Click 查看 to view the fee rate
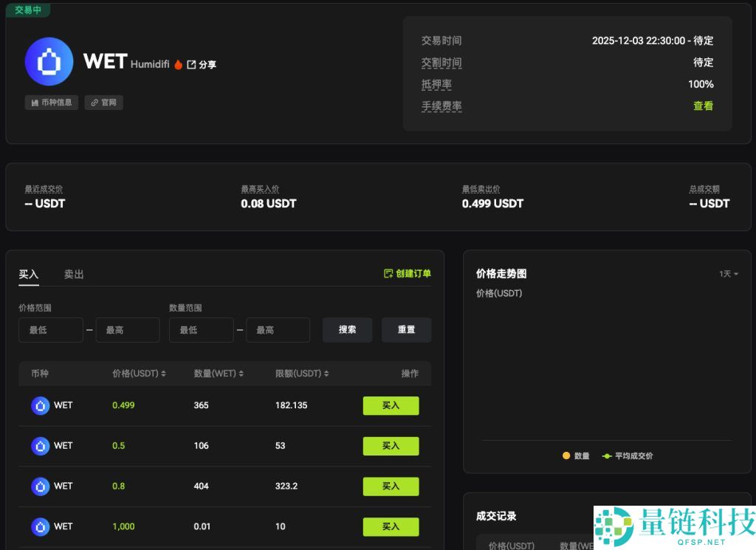Screen dimensions: 756x550 click(703, 106)
